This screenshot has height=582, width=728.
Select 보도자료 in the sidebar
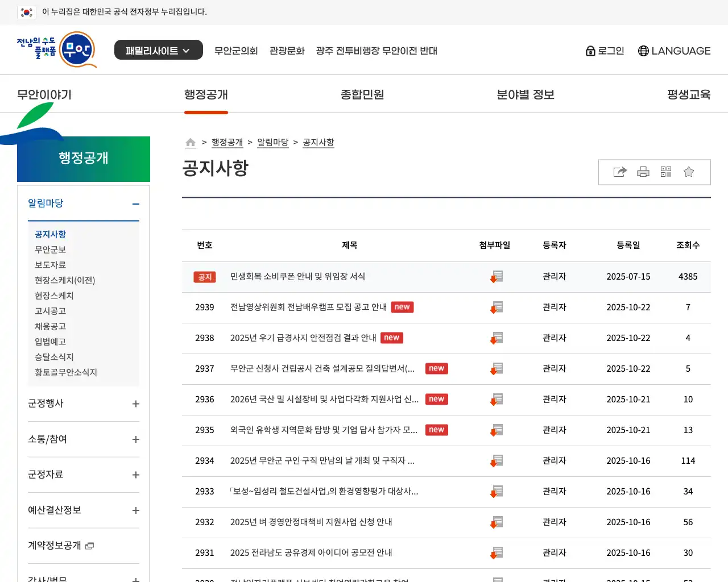50,265
